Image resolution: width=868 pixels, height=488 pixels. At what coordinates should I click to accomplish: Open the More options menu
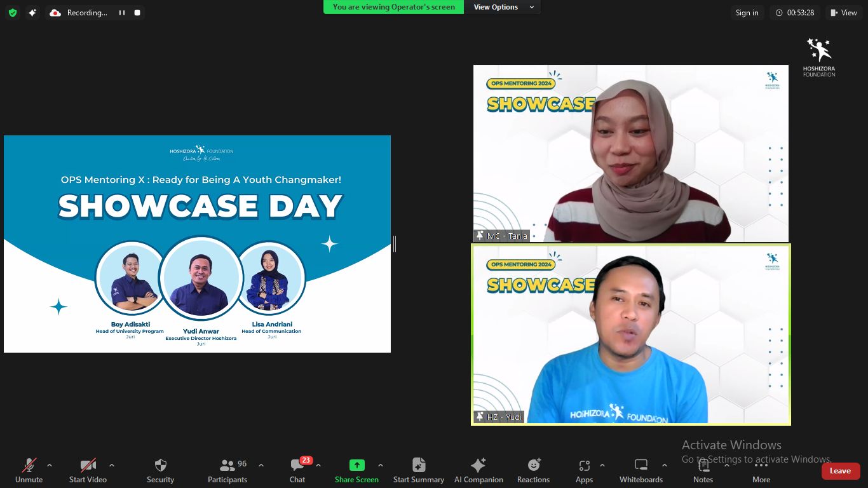point(761,470)
